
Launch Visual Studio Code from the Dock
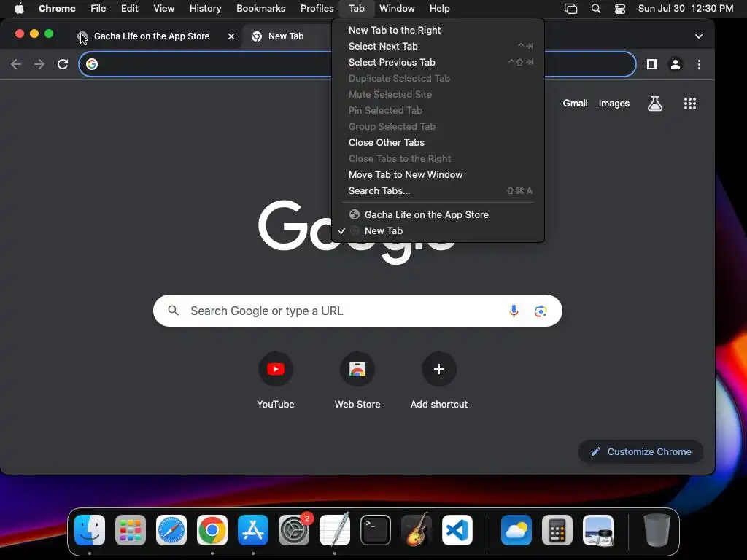point(457,530)
